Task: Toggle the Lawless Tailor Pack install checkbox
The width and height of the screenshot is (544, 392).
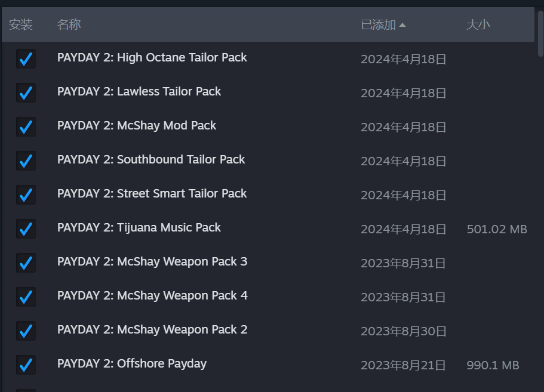Action: [x=26, y=92]
